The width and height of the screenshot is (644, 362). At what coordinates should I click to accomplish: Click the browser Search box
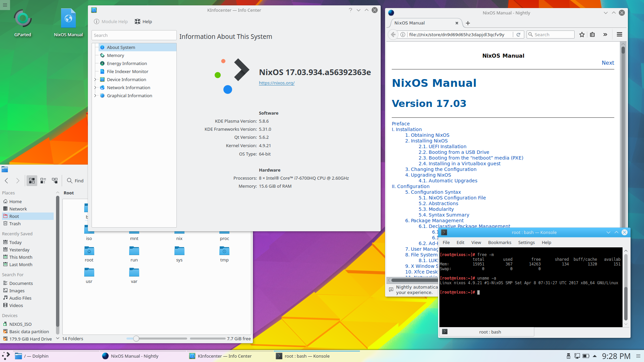point(550,35)
